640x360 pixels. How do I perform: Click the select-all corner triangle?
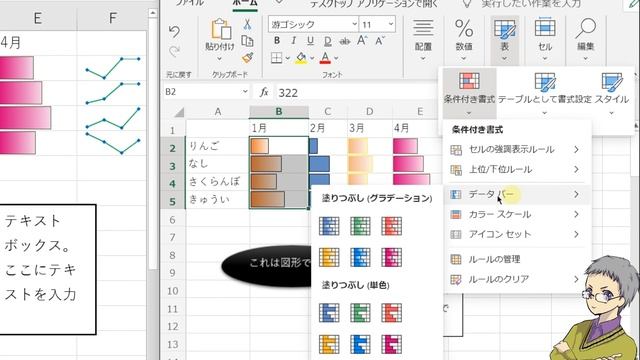point(178,112)
